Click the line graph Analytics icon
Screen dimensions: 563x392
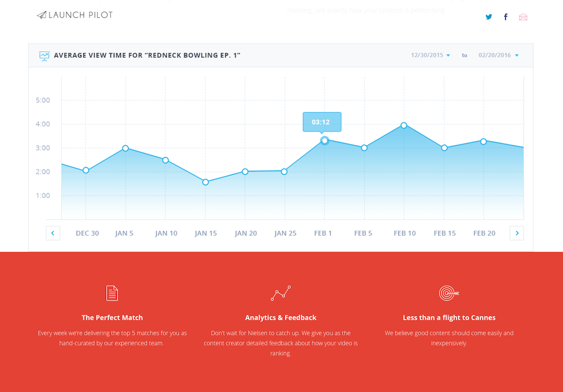click(280, 293)
